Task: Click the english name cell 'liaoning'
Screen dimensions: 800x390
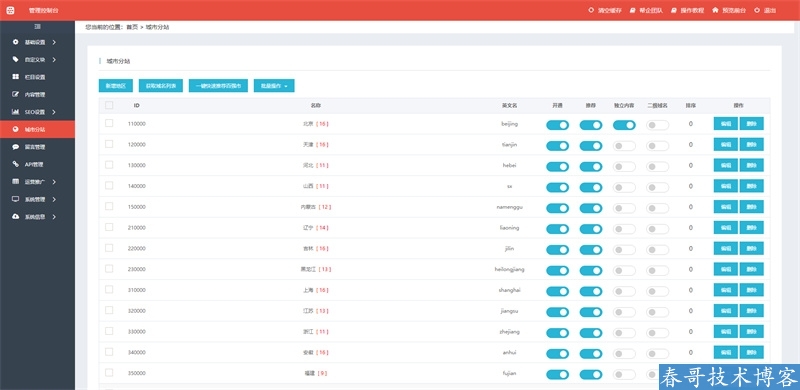Action: click(510, 228)
